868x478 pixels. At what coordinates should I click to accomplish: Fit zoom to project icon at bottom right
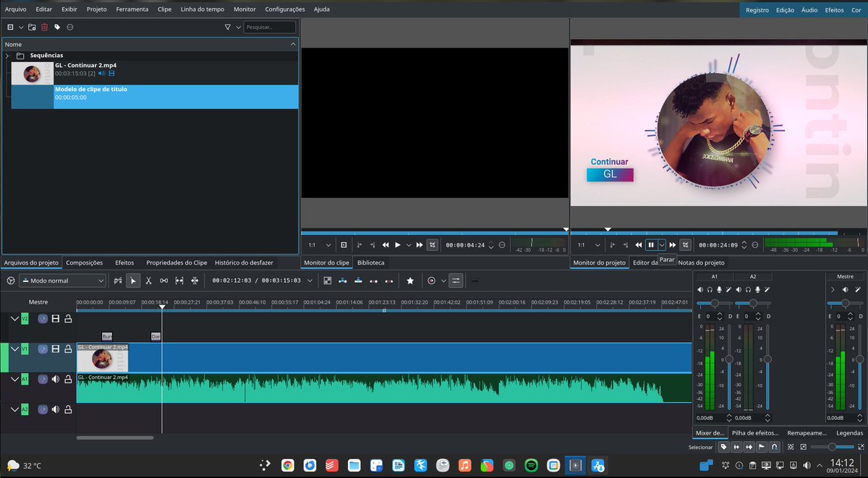pos(791,447)
